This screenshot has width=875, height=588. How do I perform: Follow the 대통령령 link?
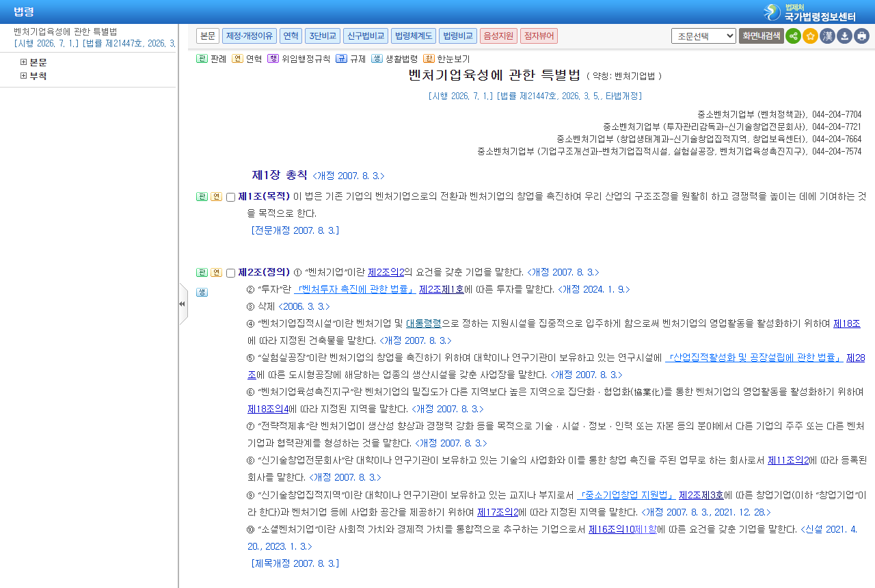click(424, 323)
